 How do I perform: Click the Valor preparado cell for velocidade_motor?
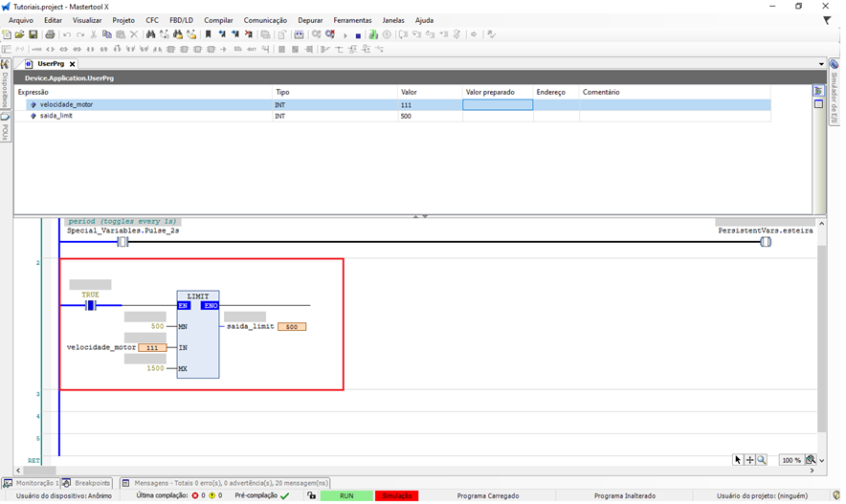coord(498,104)
